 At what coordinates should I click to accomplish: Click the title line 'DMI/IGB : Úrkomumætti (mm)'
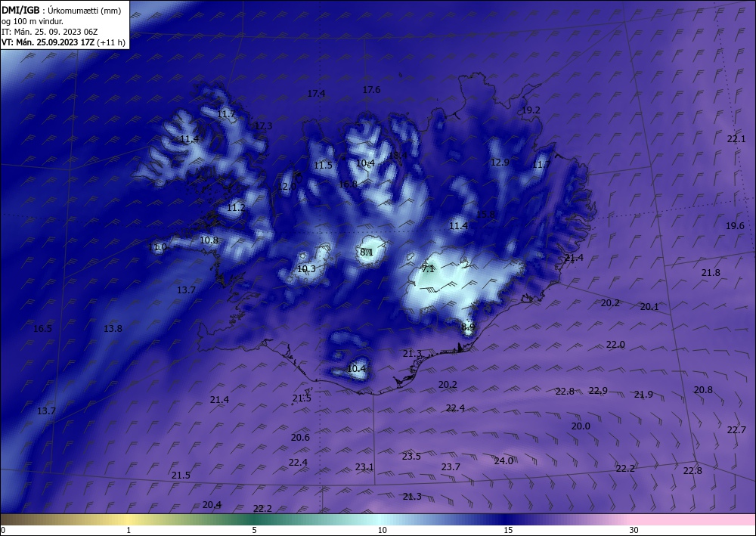click(62, 11)
